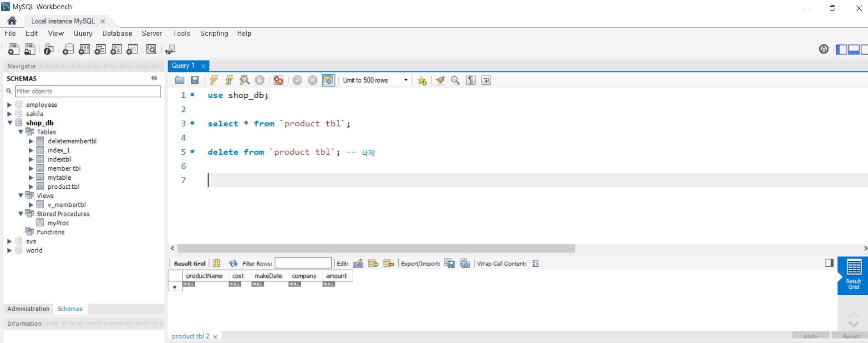Click the horizontal scrollbar of the editor
868x343 pixels.
pyautogui.click(x=376, y=248)
